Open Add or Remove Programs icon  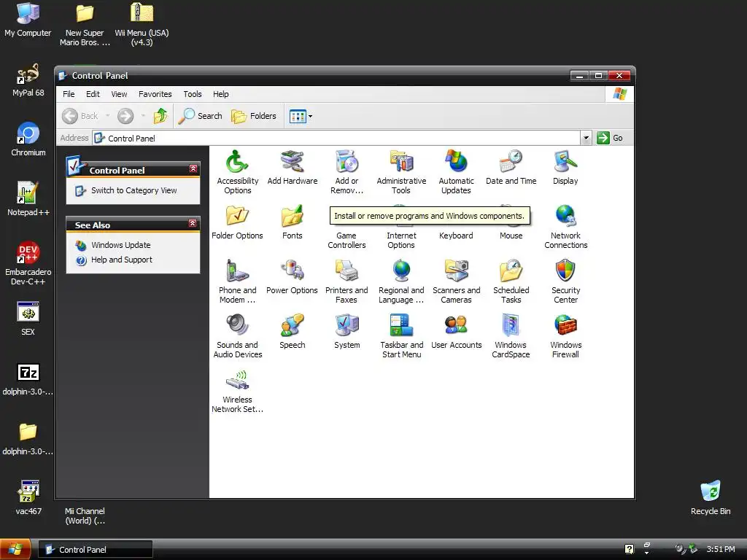[347, 162]
